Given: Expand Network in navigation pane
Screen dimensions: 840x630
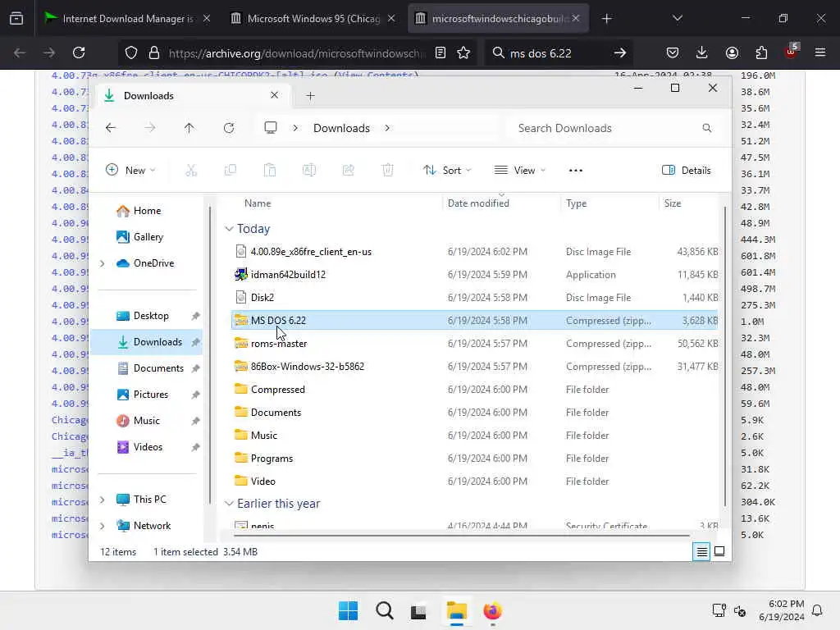Looking at the screenshot, I should tap(103, 526).
